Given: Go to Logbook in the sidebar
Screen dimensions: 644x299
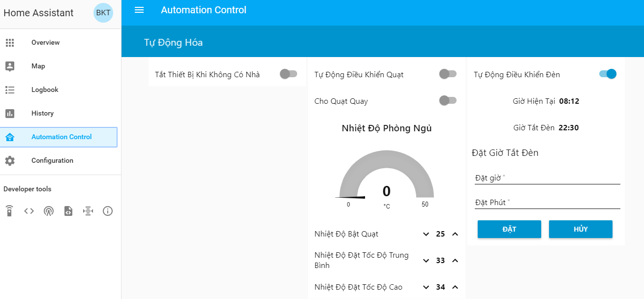Looking at the screenshot, I should [45, 90].
